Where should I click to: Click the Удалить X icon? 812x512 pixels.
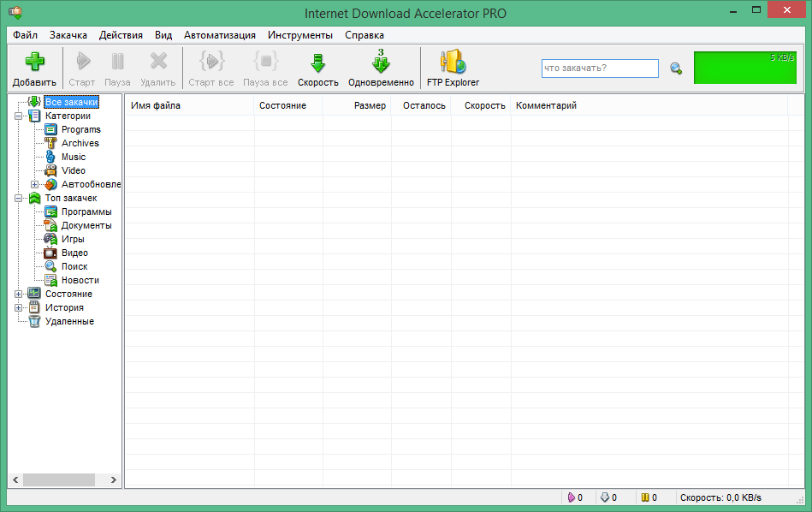click(158, 61)
